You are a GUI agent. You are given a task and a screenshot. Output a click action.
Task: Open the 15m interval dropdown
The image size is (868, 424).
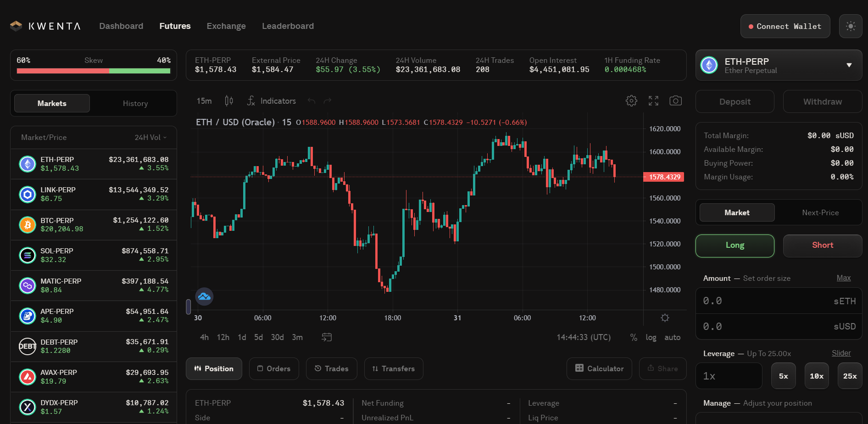[x=204, y=101]
